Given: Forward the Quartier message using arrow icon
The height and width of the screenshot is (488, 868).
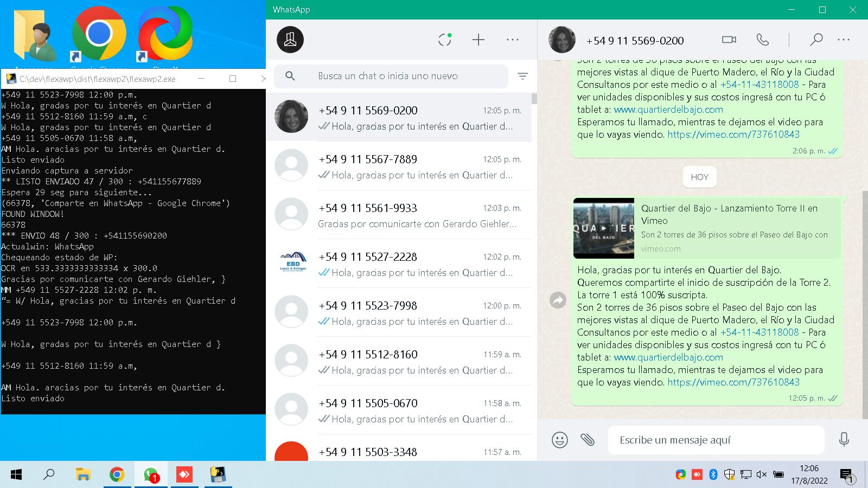Looking at the screenshot, I should coord(558,300).
